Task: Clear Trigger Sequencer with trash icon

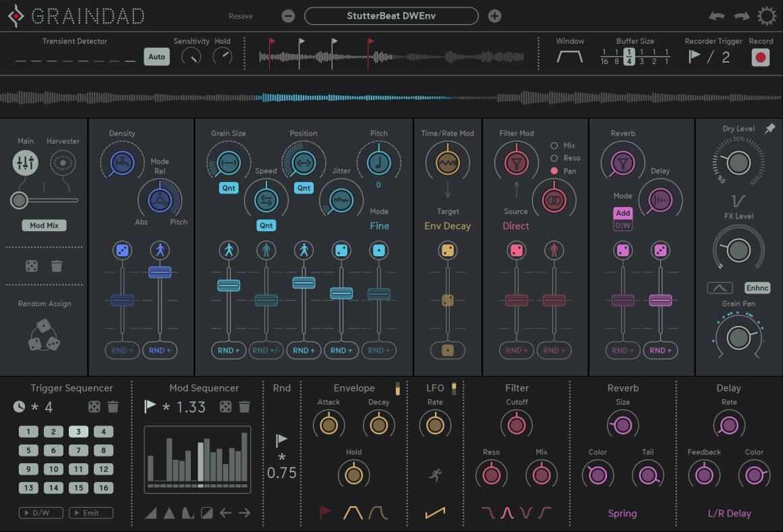Action: 113,407
